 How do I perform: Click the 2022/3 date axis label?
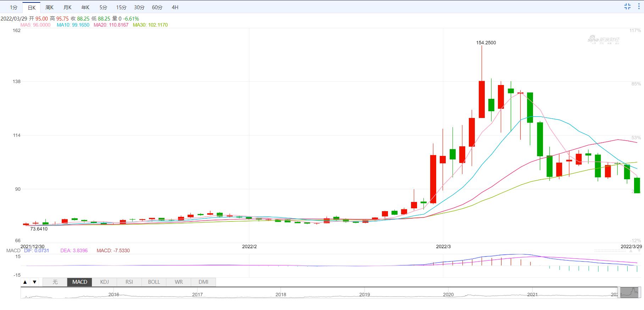[443, 246]
